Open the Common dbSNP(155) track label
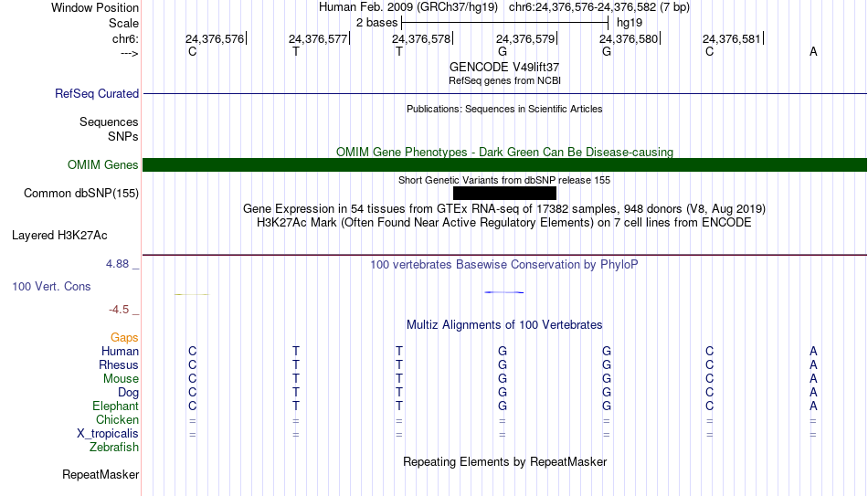Image resolution: width=868 pixels, height=496 pixels. click(81, 194)
